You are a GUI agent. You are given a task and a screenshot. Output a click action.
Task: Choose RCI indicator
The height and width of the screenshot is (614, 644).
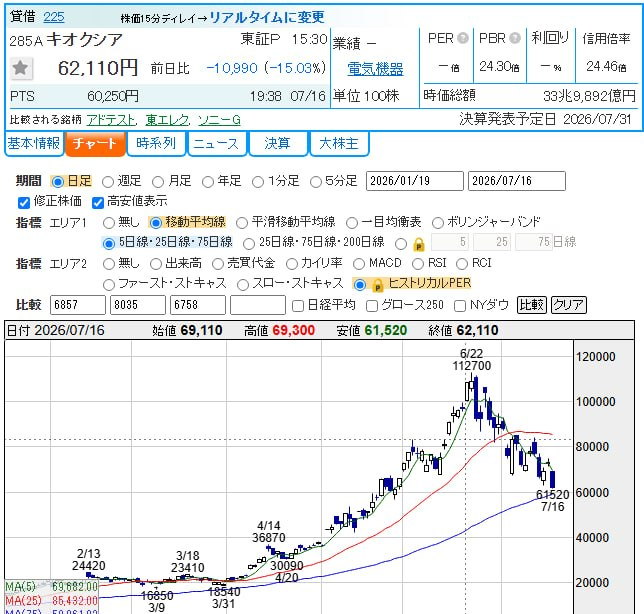point(462,264)
